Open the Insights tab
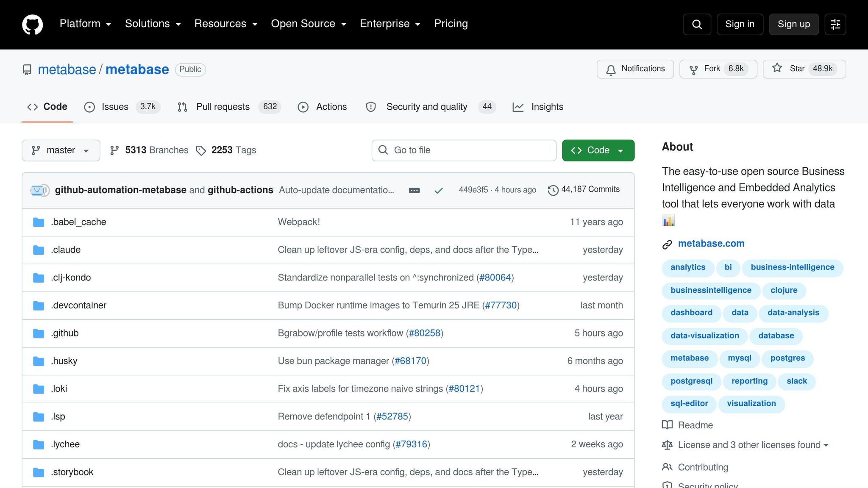This screenshot has width=868, height=488. pos(538,107)
